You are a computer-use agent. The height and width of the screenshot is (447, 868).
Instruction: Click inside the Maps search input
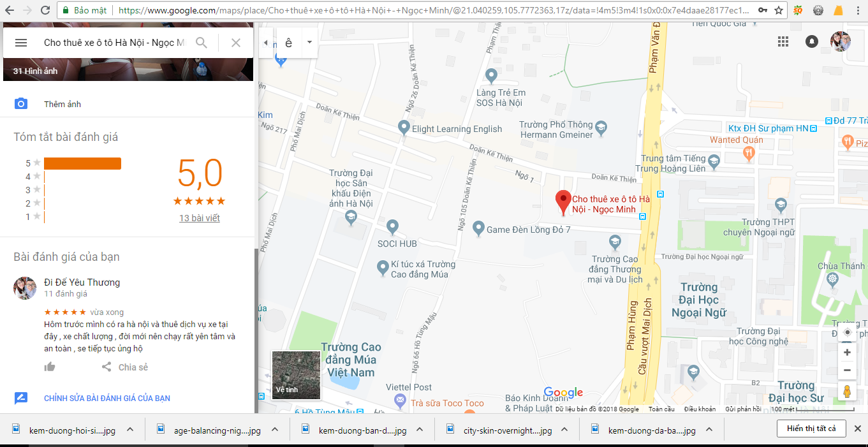[114, 43]
